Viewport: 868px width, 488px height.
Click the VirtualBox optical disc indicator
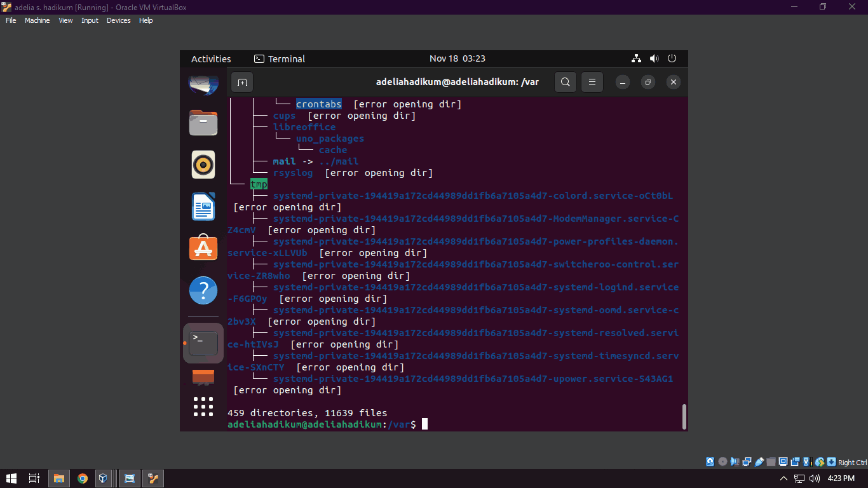pos(722,462)
